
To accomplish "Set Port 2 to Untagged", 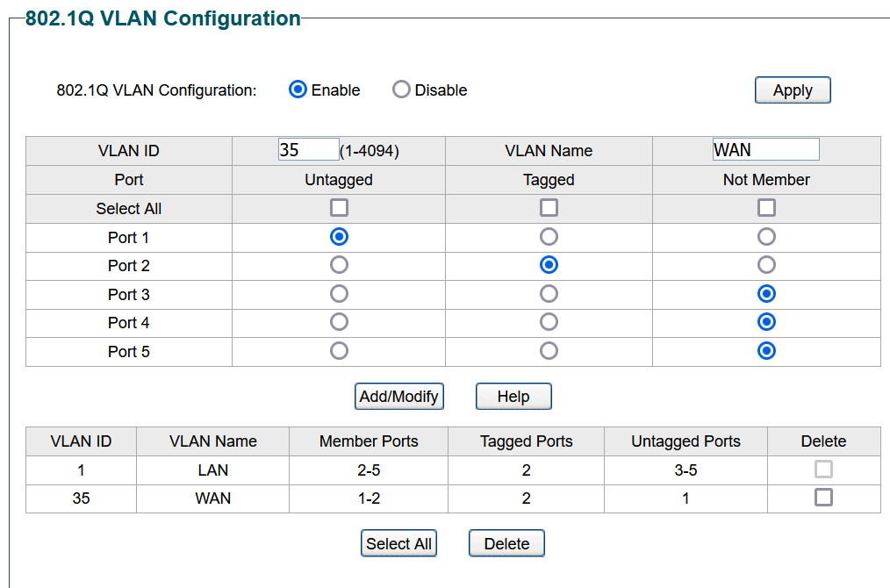I will (339, 265).
